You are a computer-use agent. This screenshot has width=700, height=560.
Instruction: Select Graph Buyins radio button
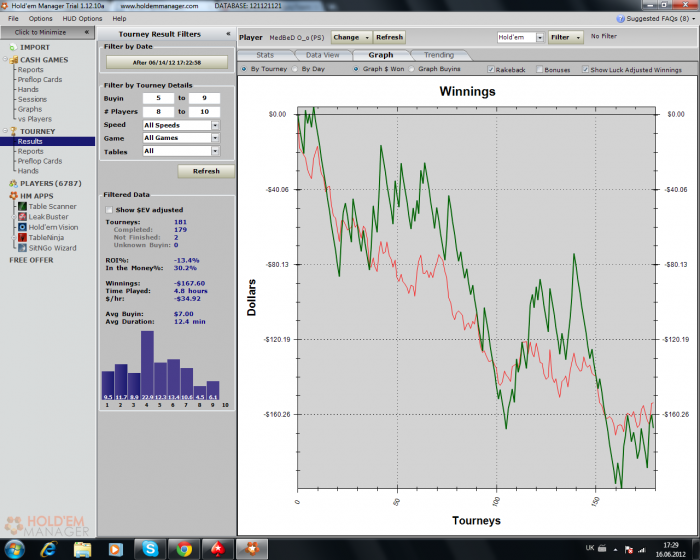pyautogui.click(x=412, y=69)
